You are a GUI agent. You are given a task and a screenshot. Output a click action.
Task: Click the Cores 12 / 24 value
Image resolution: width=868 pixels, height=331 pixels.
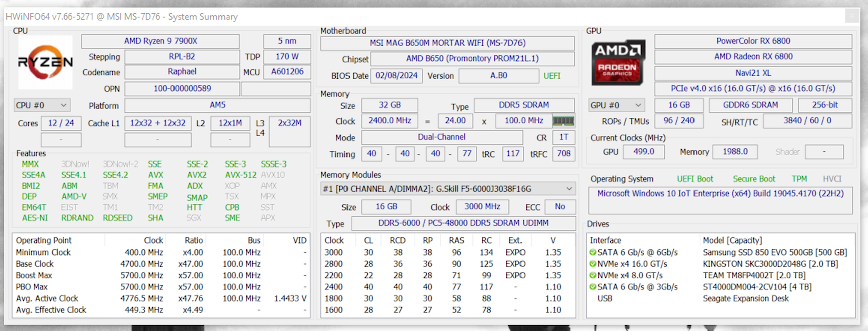61,123
